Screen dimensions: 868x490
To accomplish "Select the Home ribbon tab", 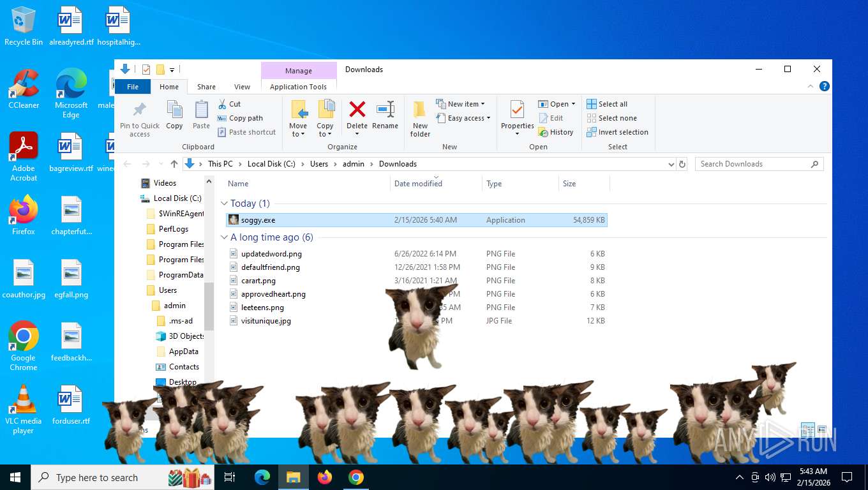I will click(169, 87).
